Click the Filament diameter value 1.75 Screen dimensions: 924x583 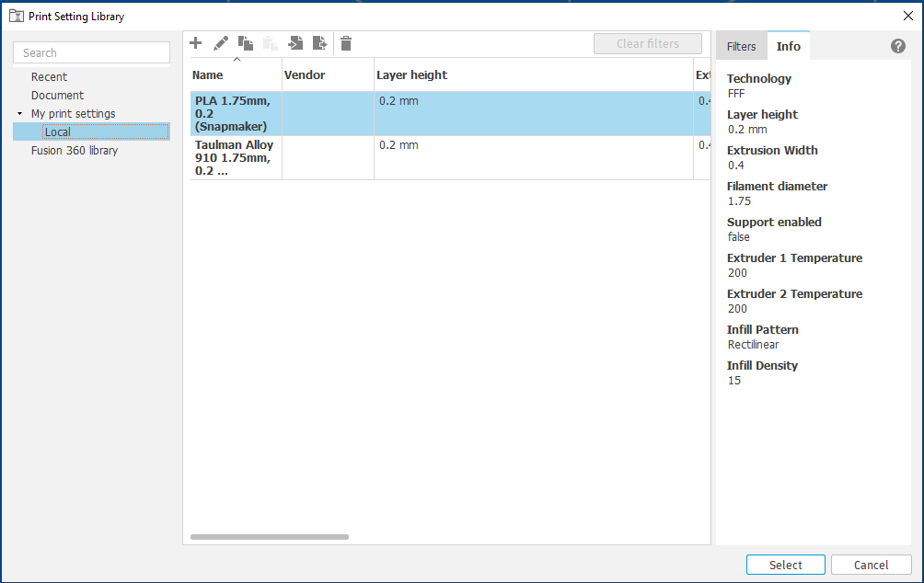739,200
